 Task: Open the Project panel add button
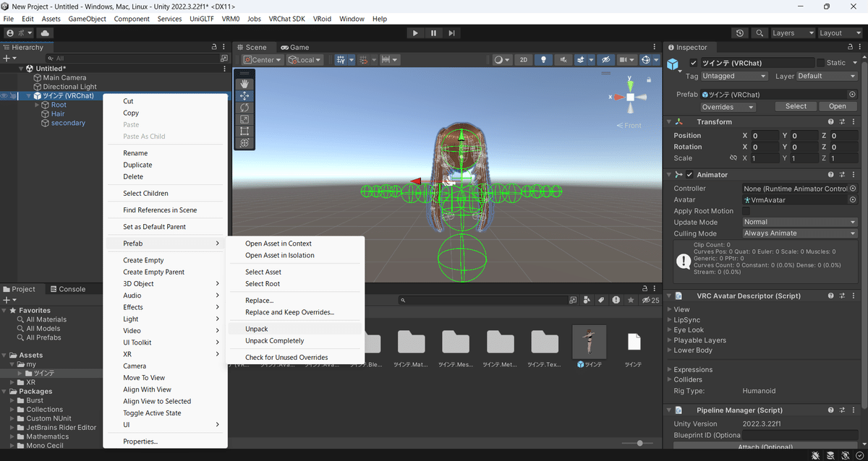8,300
